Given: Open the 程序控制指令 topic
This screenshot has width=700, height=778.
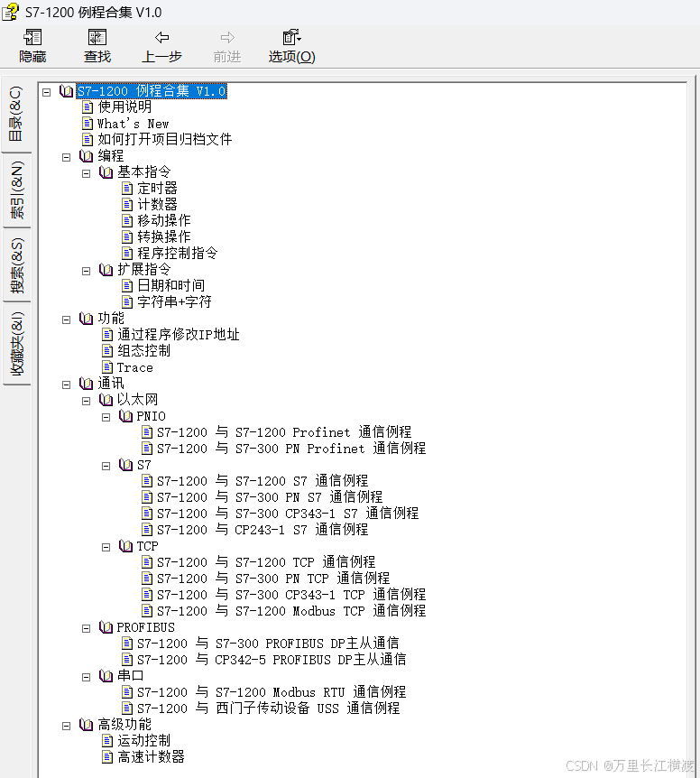Looking at the screenshot, I should pyautogui.click(x=178, y=253).
